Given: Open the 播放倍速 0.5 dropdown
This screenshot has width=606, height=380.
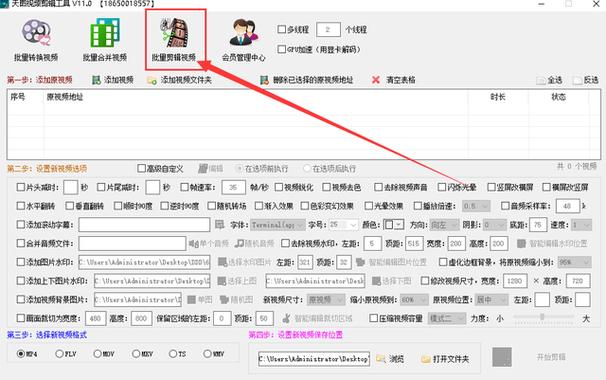Looking at the screenshot, I should click(x=476, y=206).
